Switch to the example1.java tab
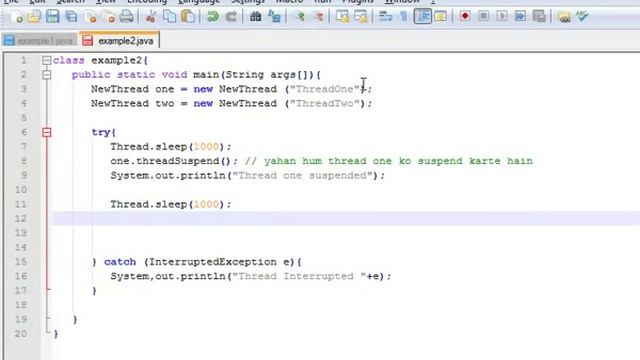 [x=39, y=41]
